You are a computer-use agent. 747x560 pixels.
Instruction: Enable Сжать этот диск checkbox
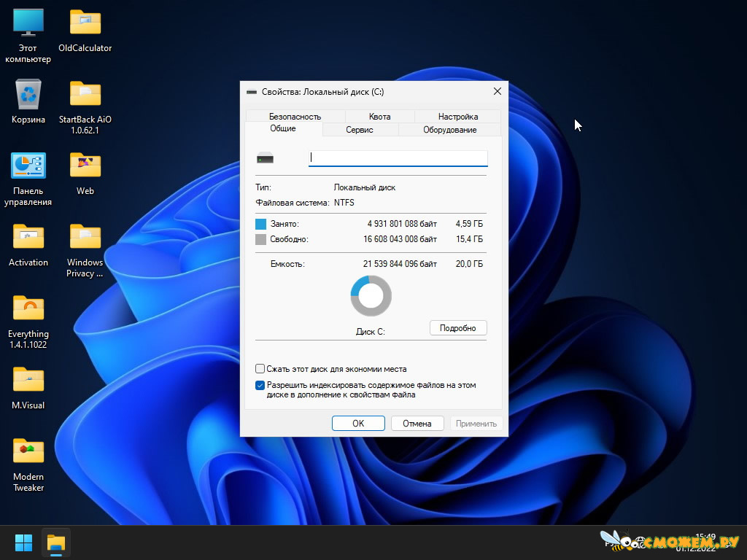pyautogui.click(x=260, y=368)
